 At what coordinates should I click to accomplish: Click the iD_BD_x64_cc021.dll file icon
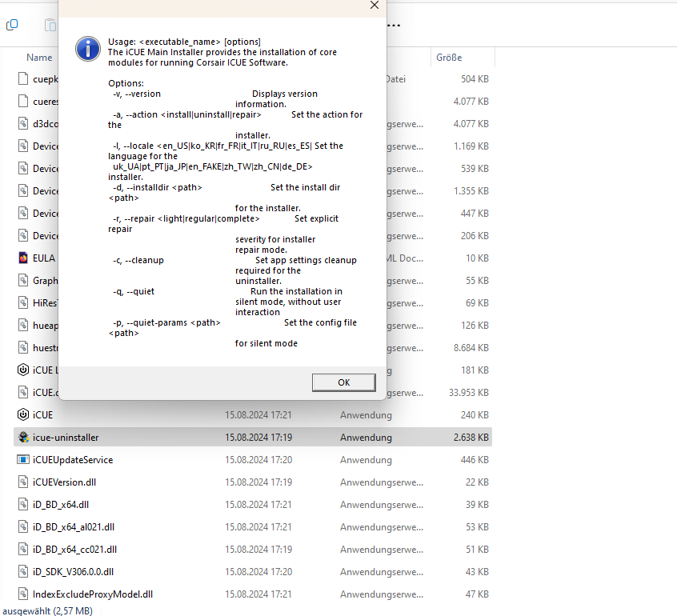[23, 550]
